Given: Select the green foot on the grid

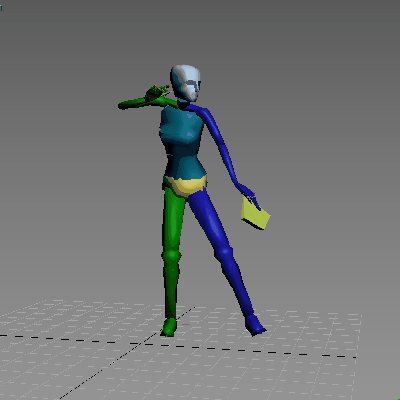Looking at the screenshot, I should click(x=169, y=327).
